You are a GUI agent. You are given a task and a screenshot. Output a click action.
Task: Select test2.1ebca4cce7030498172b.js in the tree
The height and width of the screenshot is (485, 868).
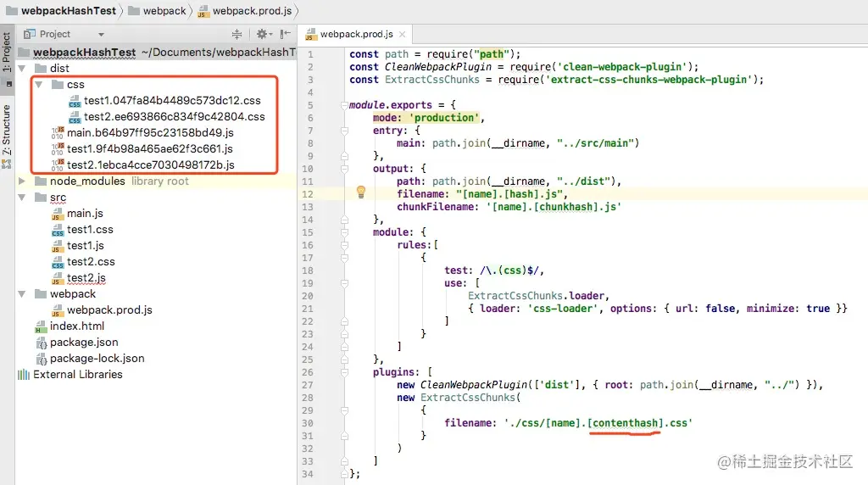tap(151, 165)
